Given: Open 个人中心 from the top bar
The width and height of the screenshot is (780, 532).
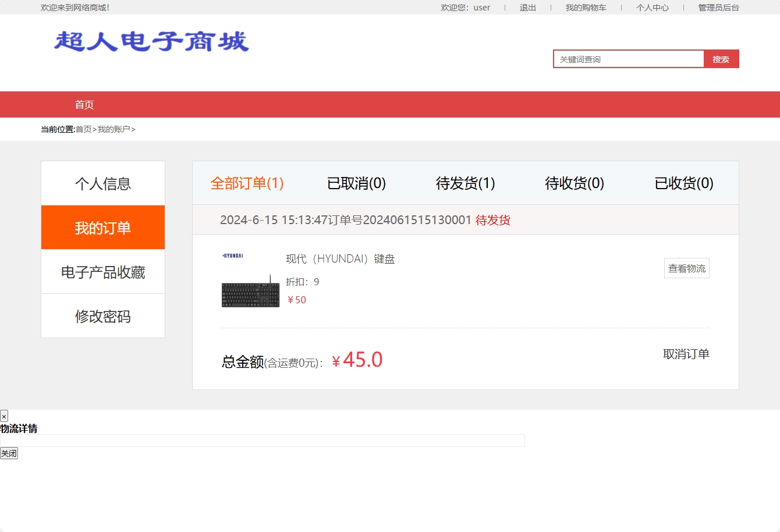Looking at the screenshot, I should click(x=652, y=8).
